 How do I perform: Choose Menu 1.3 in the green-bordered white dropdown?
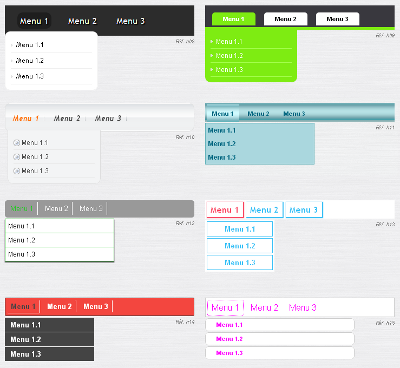click(60, 255)
